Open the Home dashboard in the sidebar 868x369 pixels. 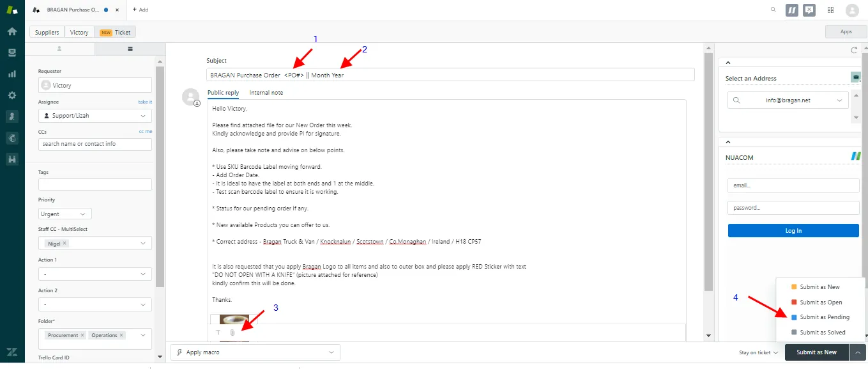tap(11, 31)
